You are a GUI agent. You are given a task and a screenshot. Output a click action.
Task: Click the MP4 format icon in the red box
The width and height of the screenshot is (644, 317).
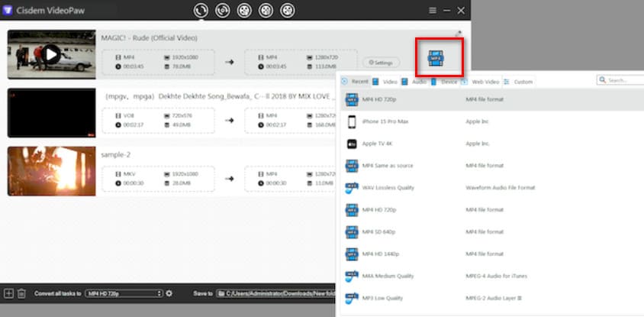tap(436, 57)
